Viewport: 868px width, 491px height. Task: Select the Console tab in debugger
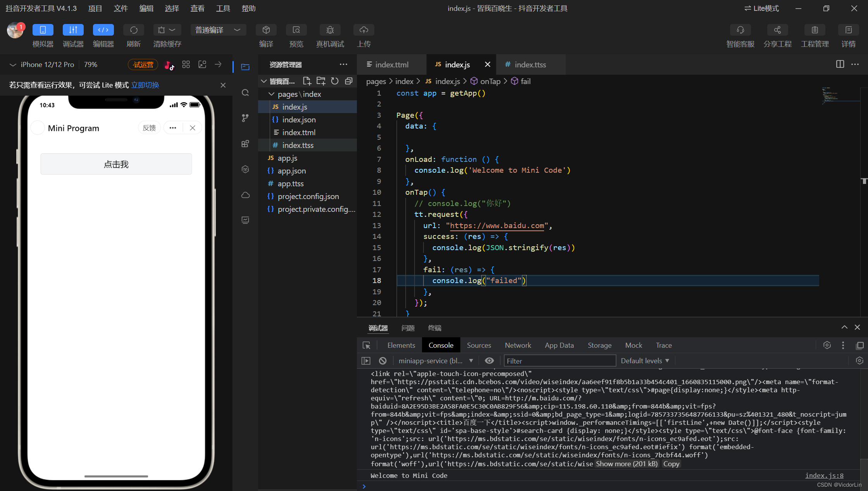pos(441,345)
